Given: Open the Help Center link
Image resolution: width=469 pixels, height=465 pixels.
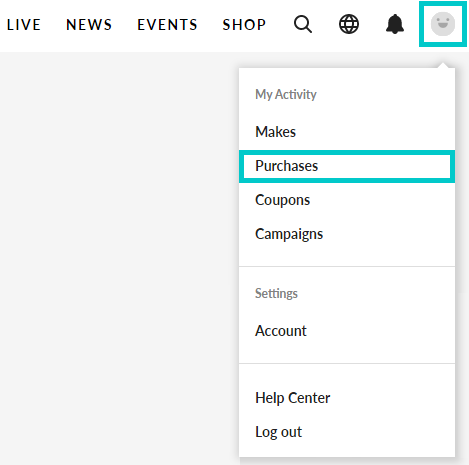Looking at the screenshot, I should (x=347, y=398).
